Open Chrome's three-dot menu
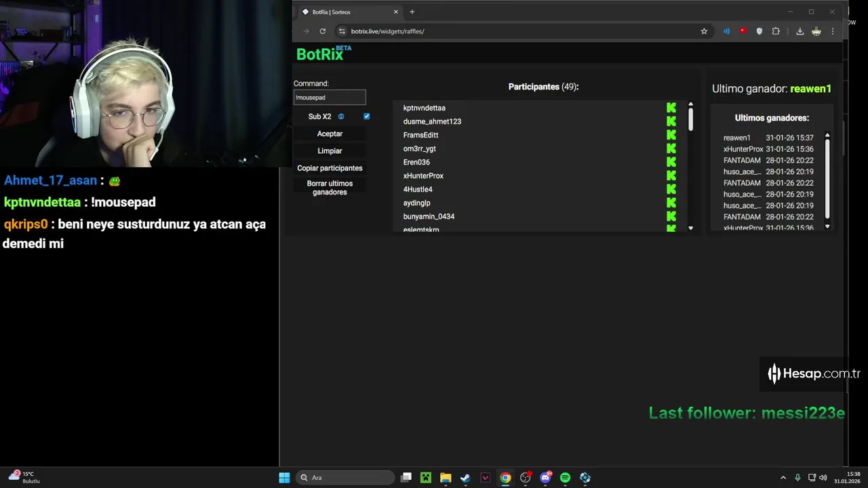This screenshot has width=868, height=488. pos(833,31)
